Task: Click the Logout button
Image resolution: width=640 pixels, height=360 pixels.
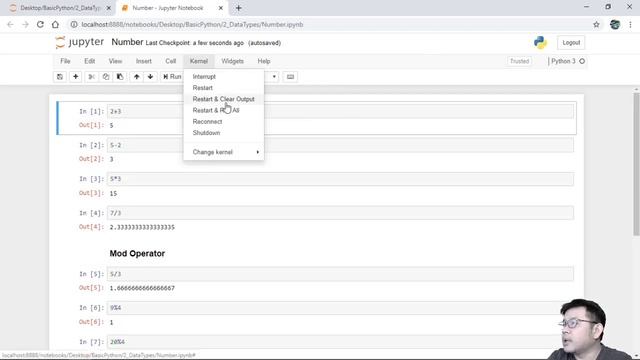Action: coord(571,42)
